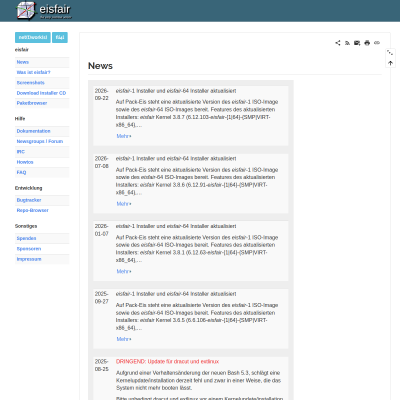Viewport: 400px width, 400px height.
Task: Open Dokumentation sidebar item
Action: coord(33,131)
